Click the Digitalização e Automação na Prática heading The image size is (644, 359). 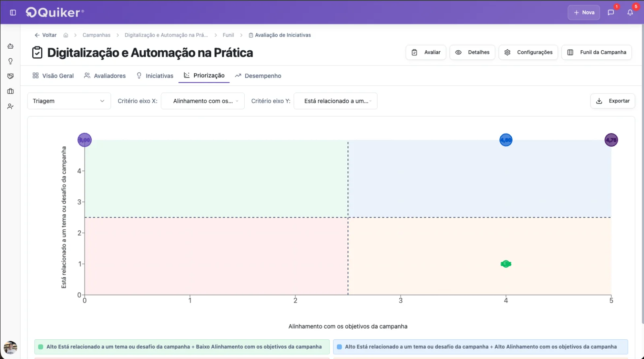pyautogui.click(x=150, y=53)
